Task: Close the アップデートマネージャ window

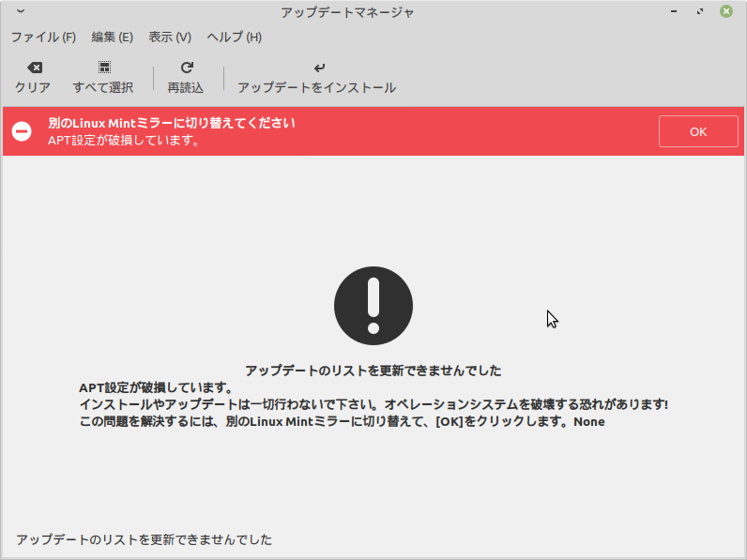Action: (x=726, y=11)
